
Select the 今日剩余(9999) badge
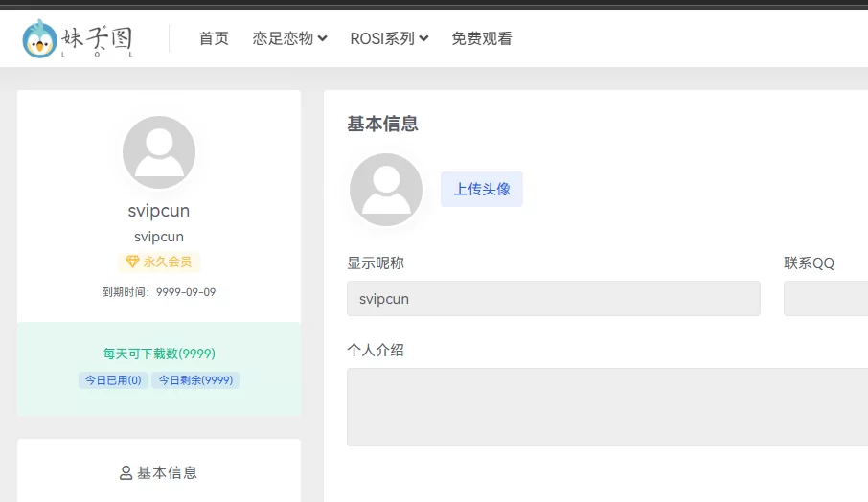[195, 380]
